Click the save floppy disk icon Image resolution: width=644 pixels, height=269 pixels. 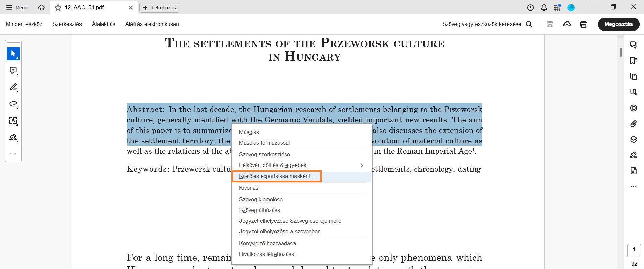[x=550, y=24]
